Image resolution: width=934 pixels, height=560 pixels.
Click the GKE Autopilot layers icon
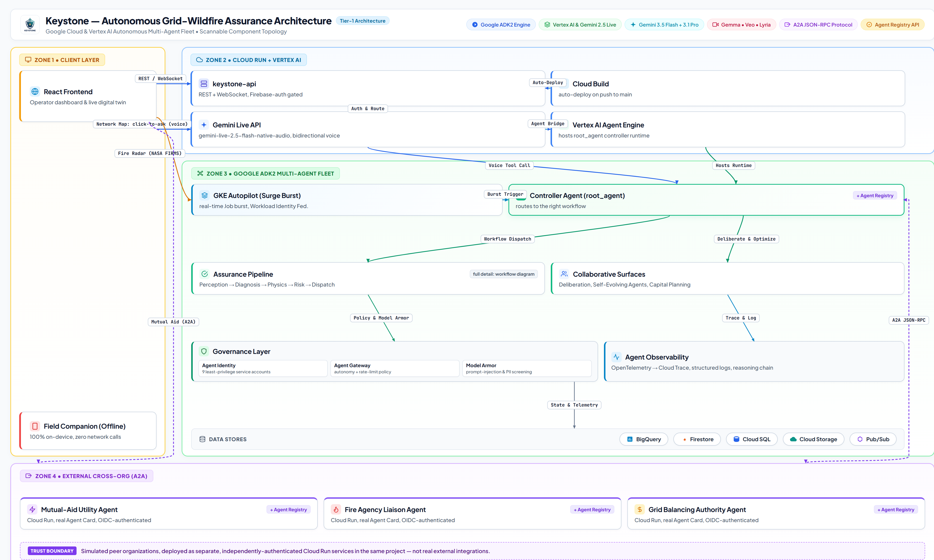pyautogui.click(x=205, y=196)
